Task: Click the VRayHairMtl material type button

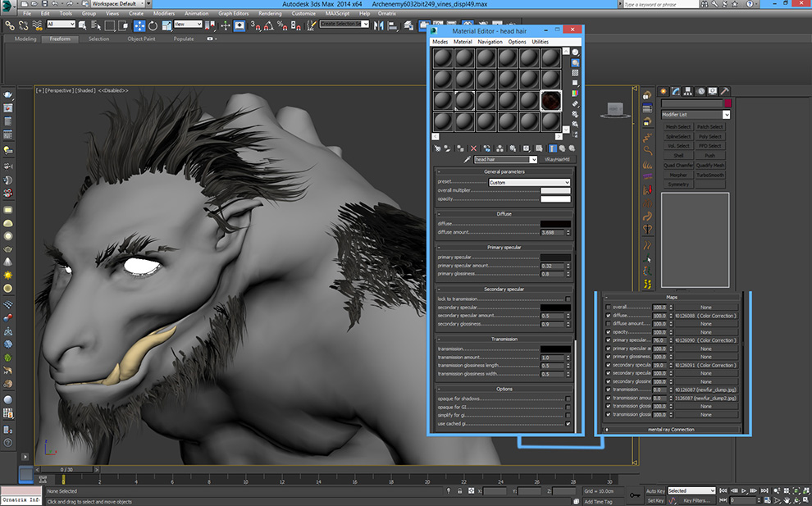Action: point(556,159)
